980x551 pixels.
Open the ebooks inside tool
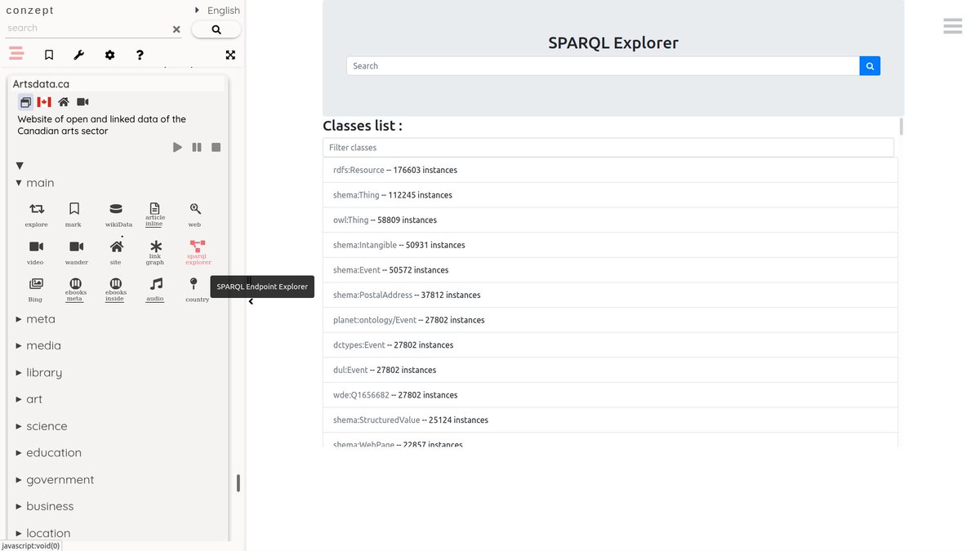point(115,290)
